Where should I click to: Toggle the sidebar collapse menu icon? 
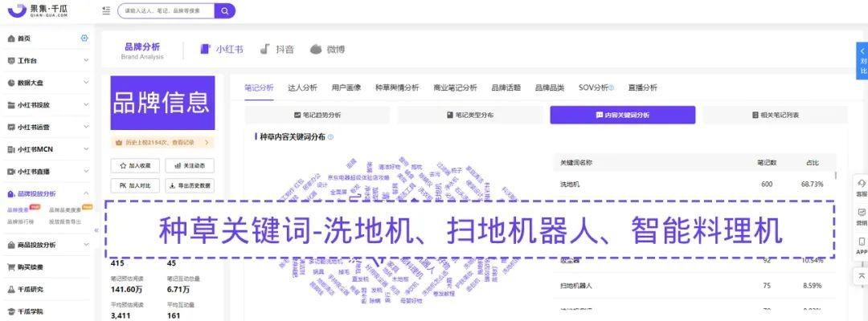[x=106, y=10]
